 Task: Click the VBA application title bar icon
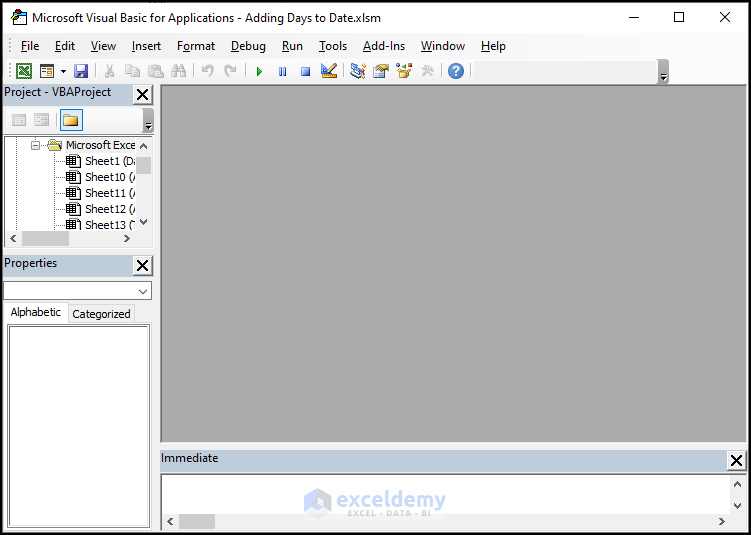[x=19, y=17]
